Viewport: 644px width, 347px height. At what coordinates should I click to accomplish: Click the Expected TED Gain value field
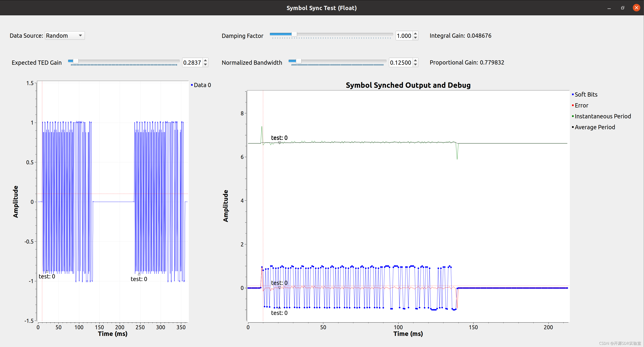click(x=192, y=63)
